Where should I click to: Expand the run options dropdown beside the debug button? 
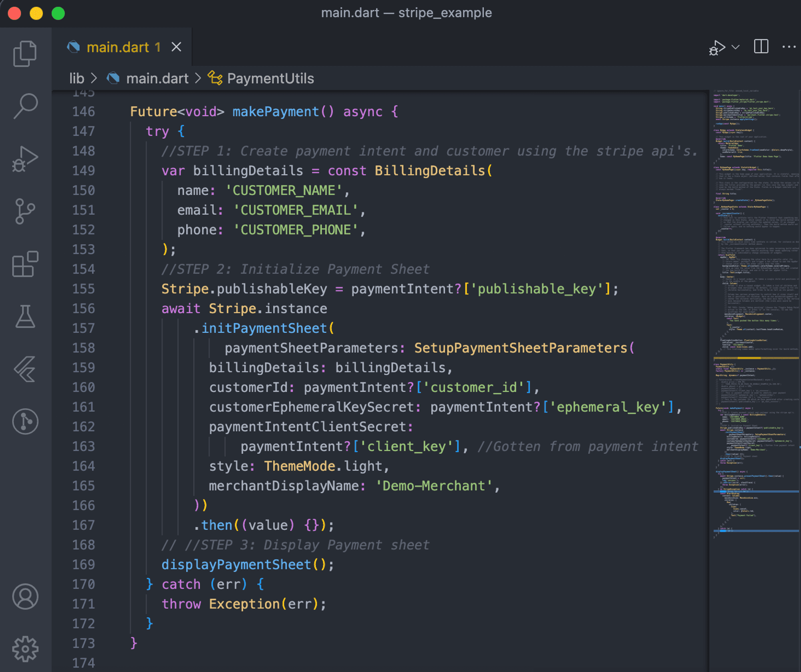click(735, 48)
